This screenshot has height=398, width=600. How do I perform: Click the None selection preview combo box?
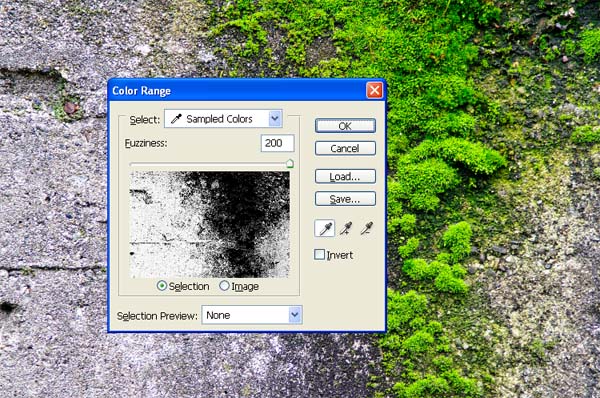click(252, 315)
